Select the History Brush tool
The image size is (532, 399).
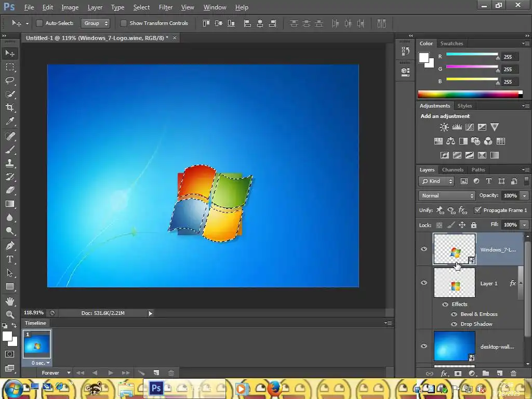pyautogui.click(x=10, y=177)
